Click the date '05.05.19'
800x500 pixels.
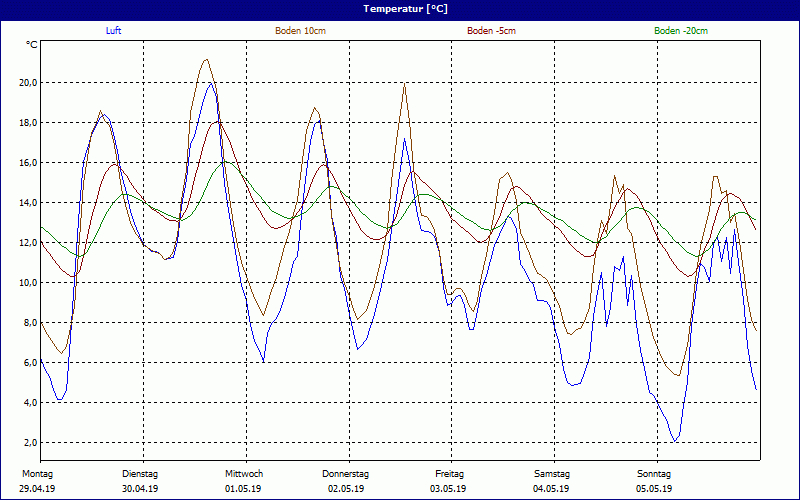point(654,489)
